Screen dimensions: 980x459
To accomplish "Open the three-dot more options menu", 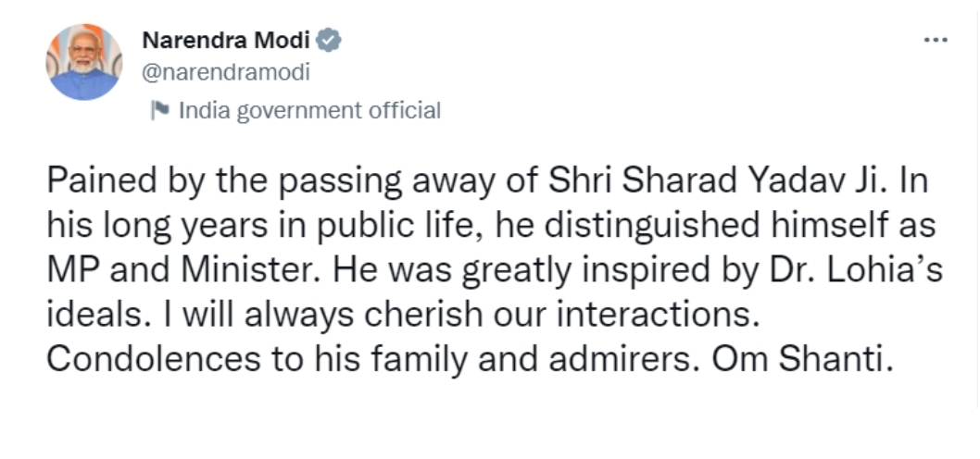I will [935, 40].
